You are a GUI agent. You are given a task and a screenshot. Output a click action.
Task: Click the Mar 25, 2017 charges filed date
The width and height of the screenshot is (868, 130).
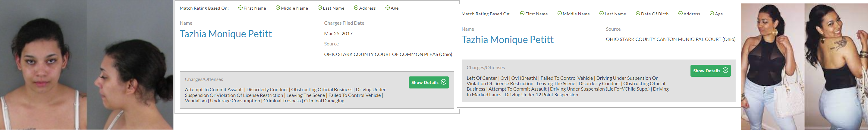pyautogui.click(x=338, y=34)
